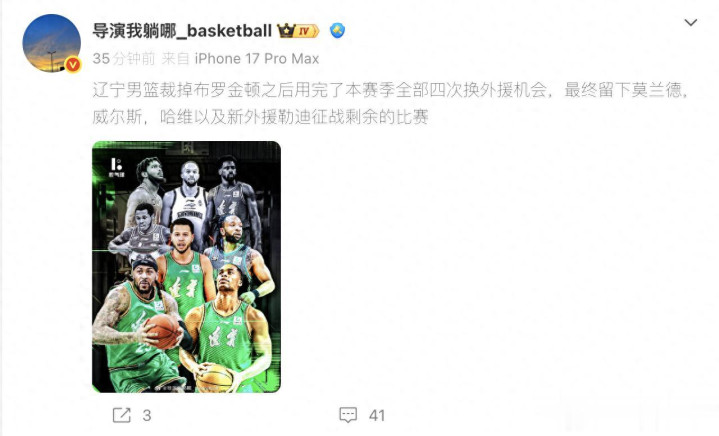Screen dimensions: 719x436
Task: Click the watermark at poster bottom
Action: (173, 388)
